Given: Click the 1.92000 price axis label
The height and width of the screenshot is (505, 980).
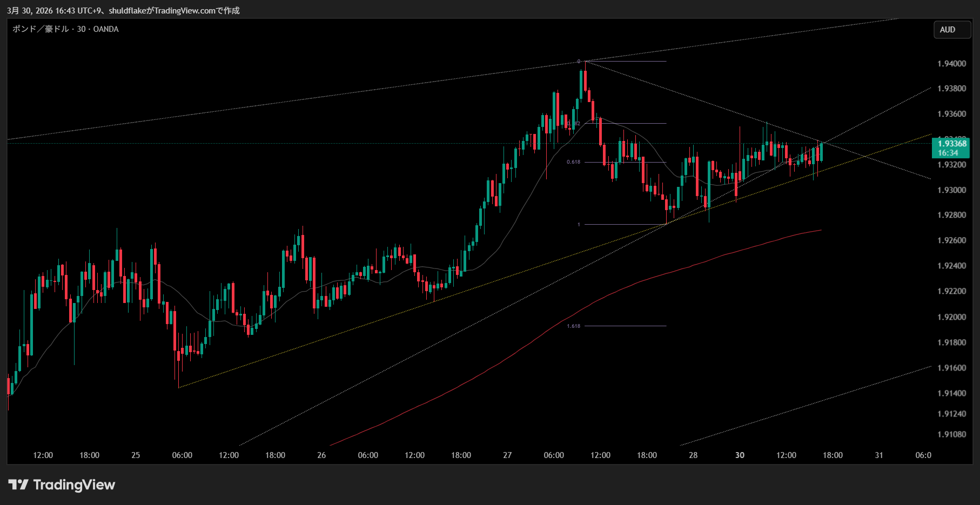Looking at the screenshot, I should 951,317.
